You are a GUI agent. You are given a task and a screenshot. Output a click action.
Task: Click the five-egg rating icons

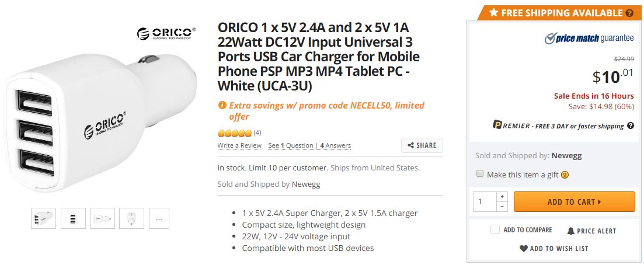click(x=235, y=133)
